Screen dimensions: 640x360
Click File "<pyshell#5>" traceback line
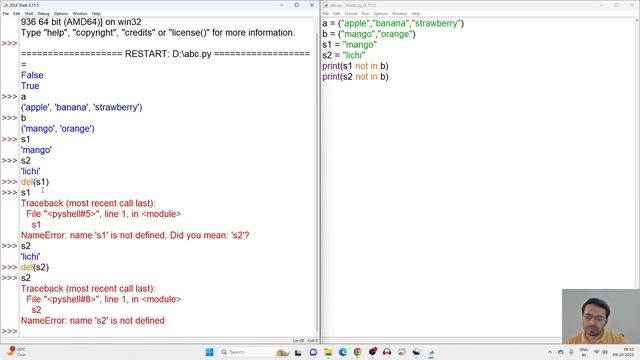104,214
